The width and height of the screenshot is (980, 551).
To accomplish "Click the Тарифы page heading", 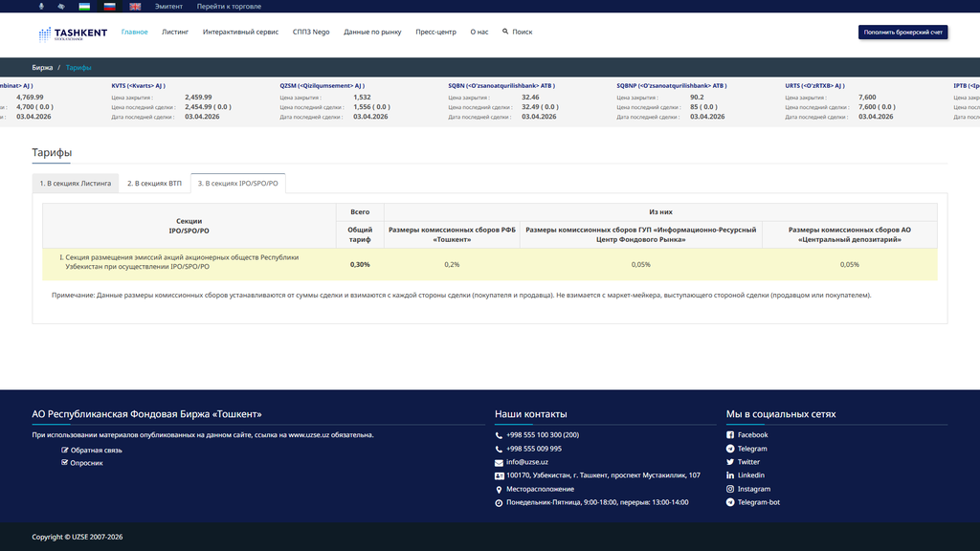I will 52,152.
